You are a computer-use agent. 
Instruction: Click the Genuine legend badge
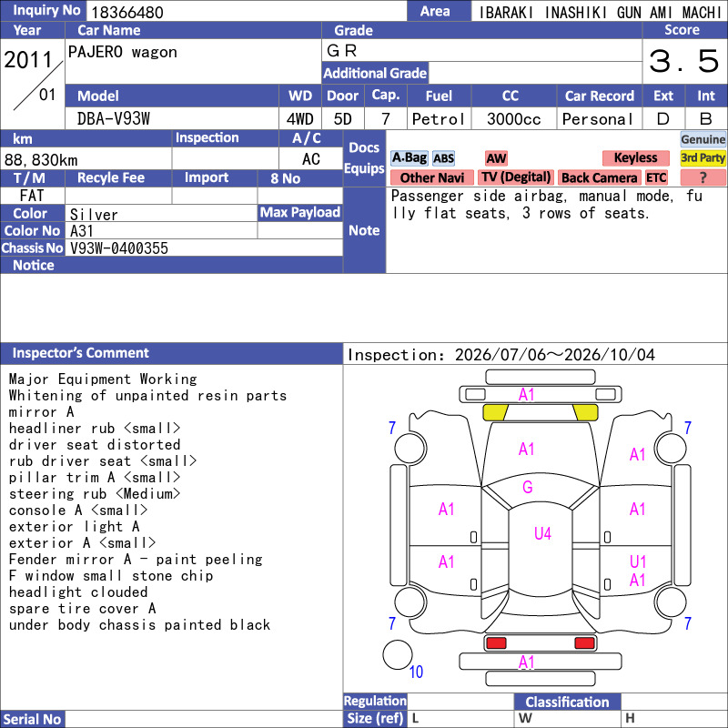point(703,139)
